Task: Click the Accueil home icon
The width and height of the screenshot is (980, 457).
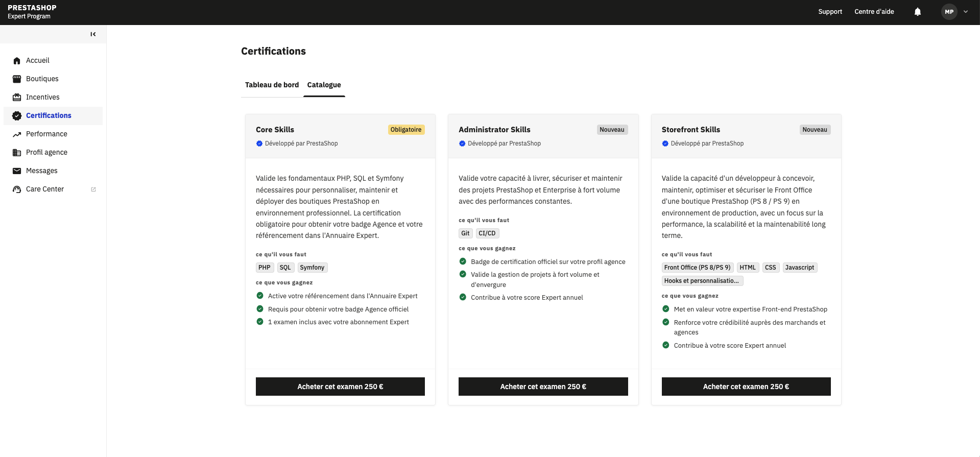Action: [x=17, y=60]
